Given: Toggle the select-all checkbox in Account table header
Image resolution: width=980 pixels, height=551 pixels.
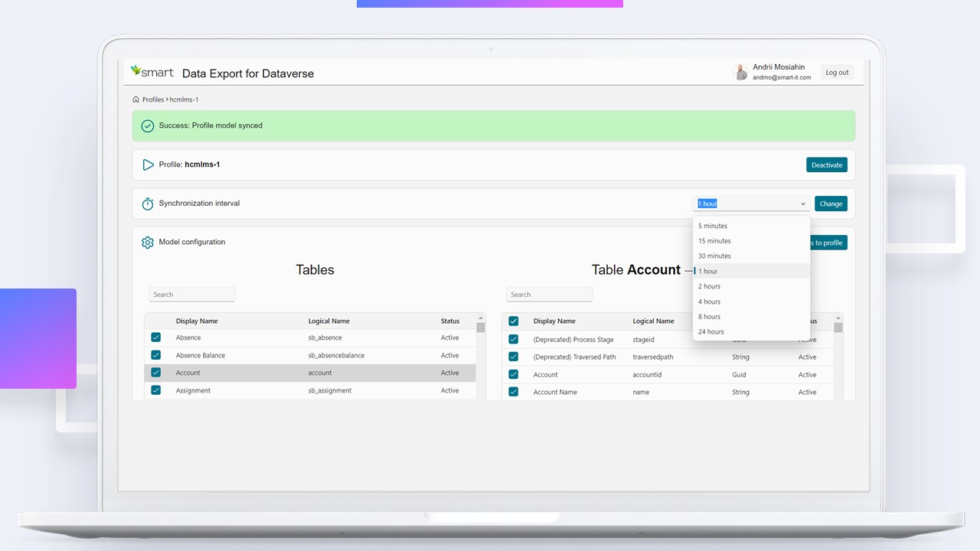Looking at the screenshot, I should click(513, 321).
